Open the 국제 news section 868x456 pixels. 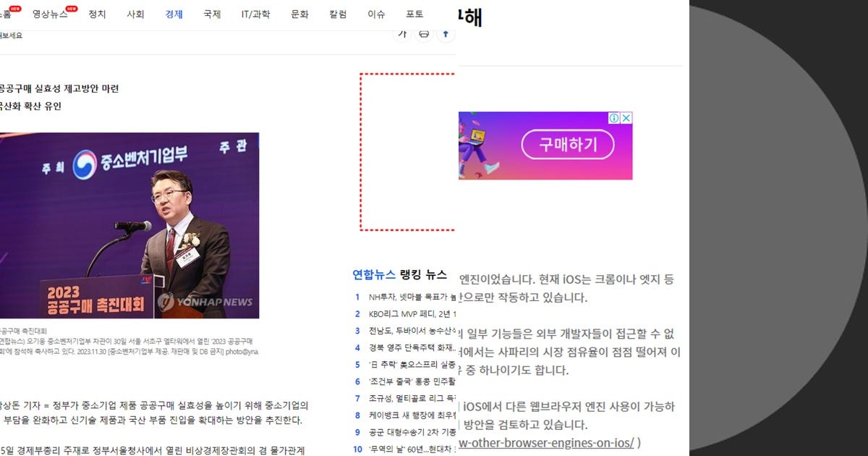click(x=212, y=14)
